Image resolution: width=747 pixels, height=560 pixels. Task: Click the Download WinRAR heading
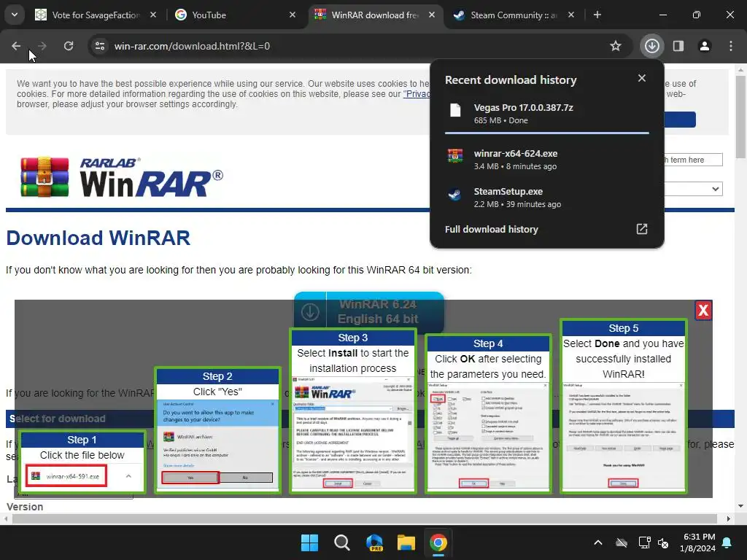pos(98,238)
